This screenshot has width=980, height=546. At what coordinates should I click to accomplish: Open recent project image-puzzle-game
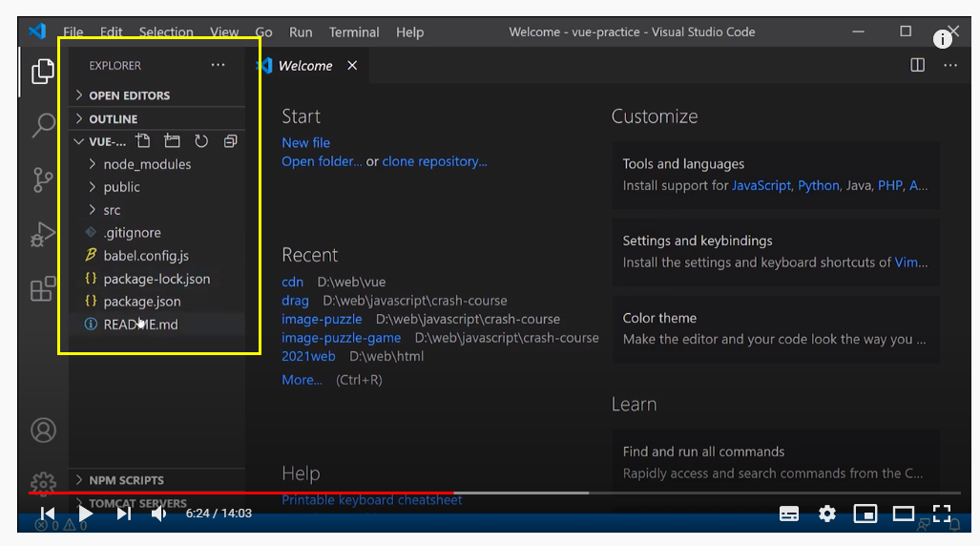(x=342, y=338)
